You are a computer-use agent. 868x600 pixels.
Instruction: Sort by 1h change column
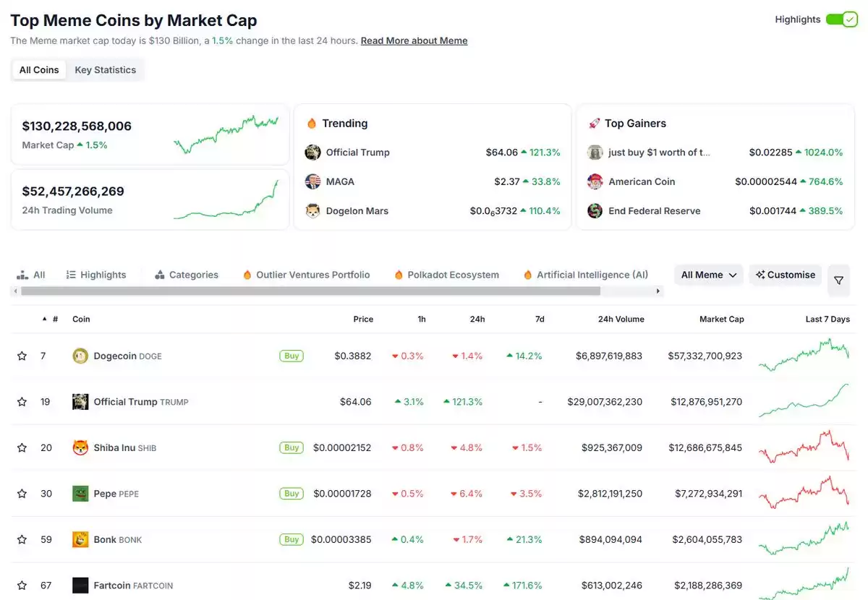click(x=422, y=319)
